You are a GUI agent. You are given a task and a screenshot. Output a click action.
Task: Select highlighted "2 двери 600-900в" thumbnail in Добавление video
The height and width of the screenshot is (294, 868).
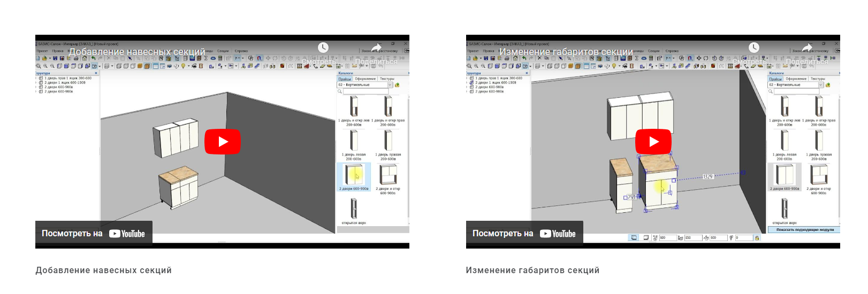coord(354,175)
